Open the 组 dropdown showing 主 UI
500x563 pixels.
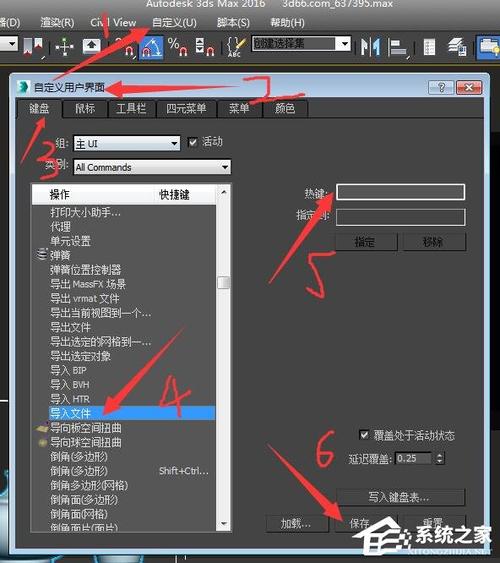point(127,144)
